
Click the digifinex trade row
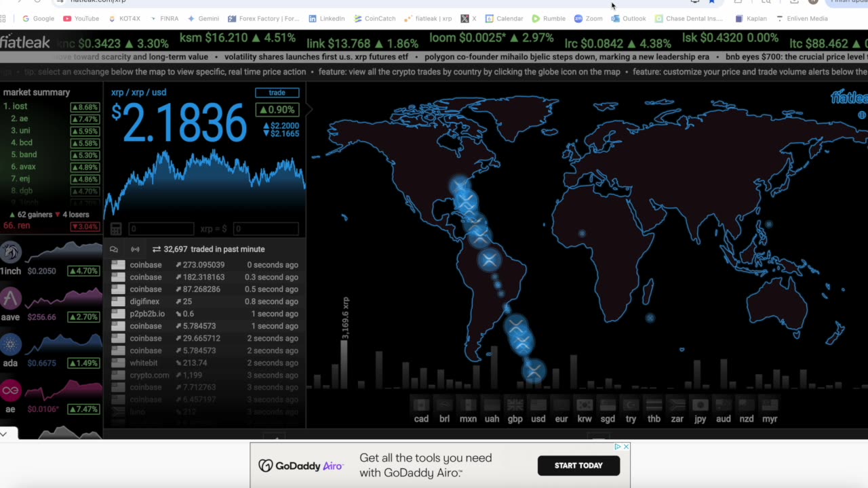coord(205,302)
